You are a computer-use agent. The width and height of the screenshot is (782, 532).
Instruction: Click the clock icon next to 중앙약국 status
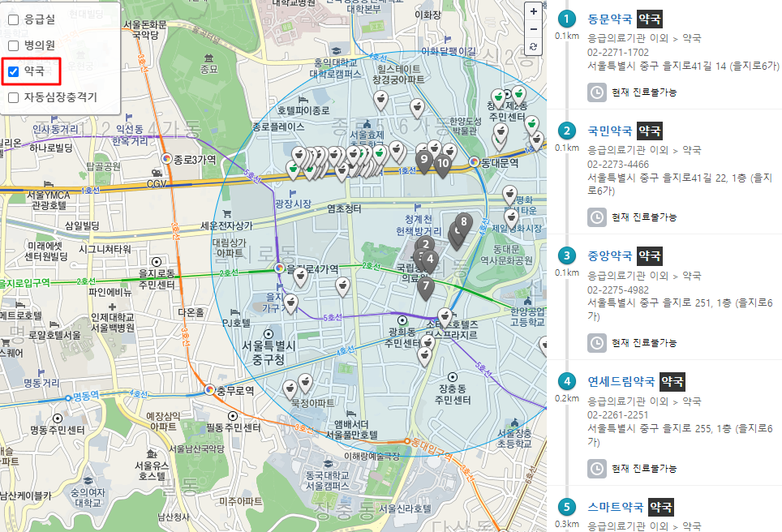(x=596, y=342)
